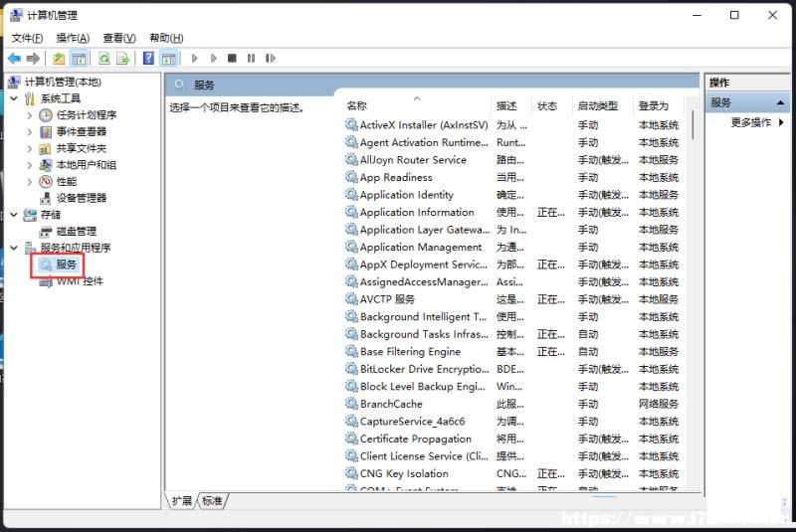Select 性能 in the tree
The image size is (796, 532).
coord(67,182)
